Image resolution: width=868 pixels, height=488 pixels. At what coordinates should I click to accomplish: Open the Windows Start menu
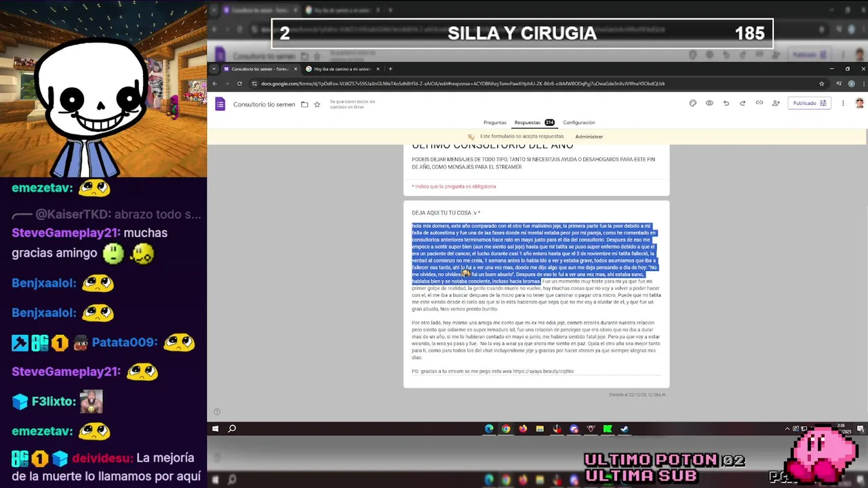[216, 428]
